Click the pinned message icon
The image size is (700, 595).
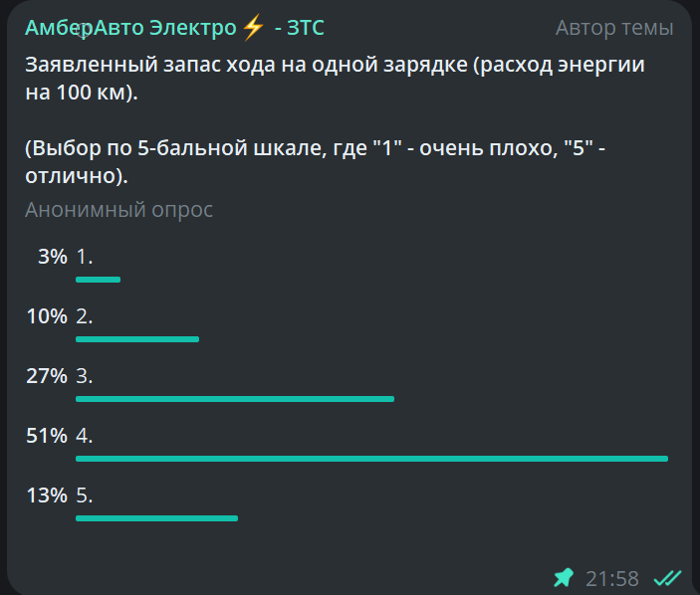[x=564, y=577]
